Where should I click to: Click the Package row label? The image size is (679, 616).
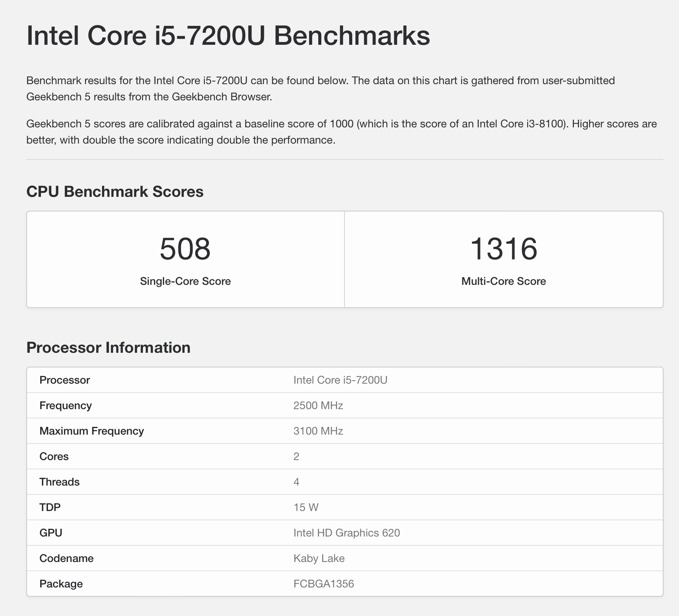[x=61, y=584]
